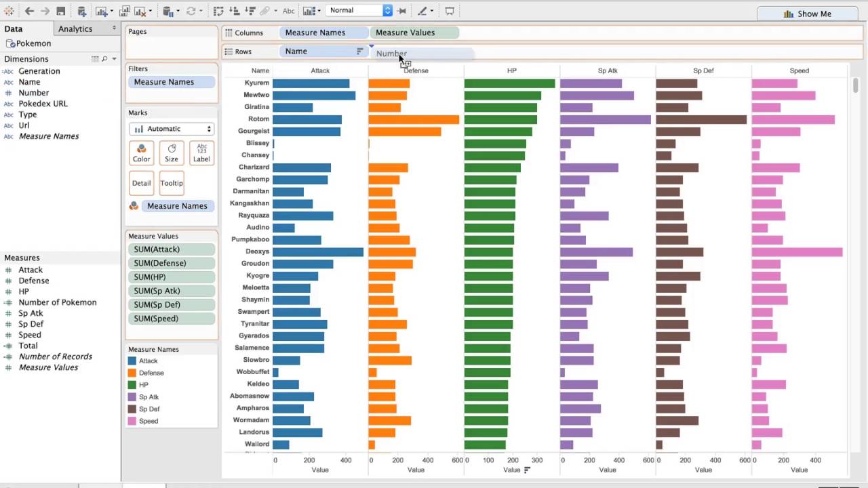Screen dimensions: 868x488
Task: Switch to the Analytics pane tab
Action: (x=75, y=28)
